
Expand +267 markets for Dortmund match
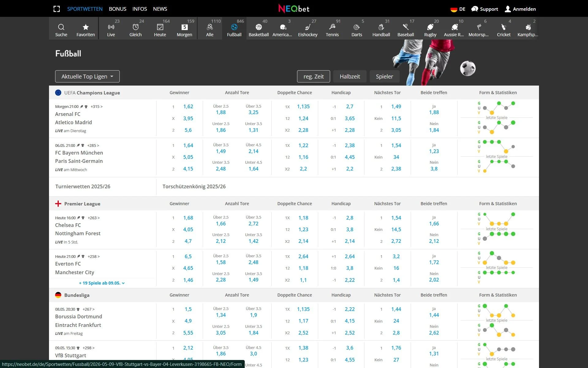tap(89, 309)
